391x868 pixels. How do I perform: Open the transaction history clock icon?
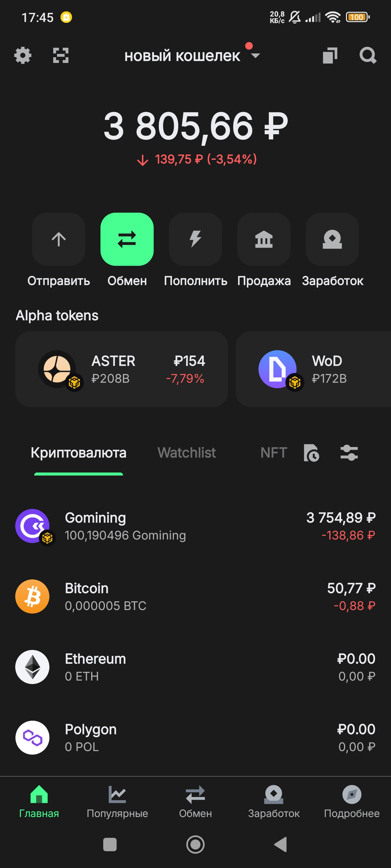(x=311, y=452)
